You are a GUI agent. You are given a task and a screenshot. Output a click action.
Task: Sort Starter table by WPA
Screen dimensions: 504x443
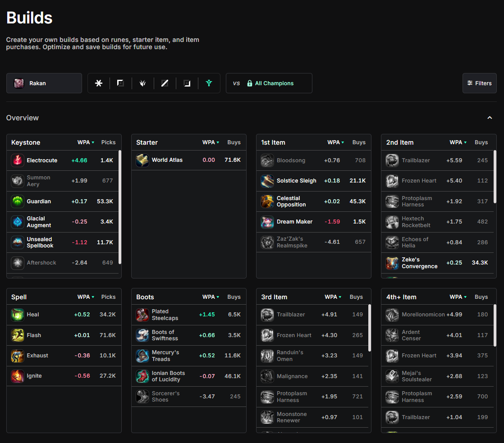[x=211, y=142]
